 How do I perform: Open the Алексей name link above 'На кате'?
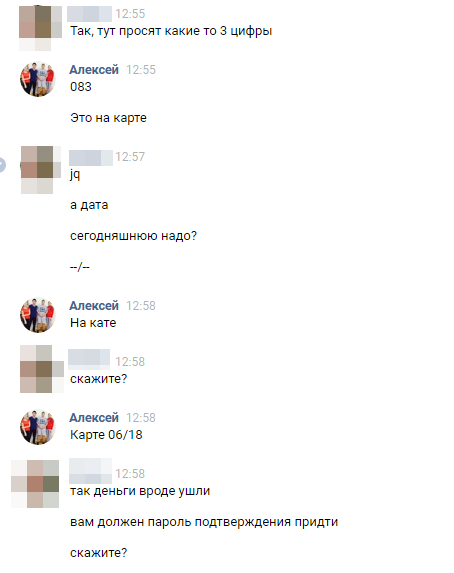[94, 306]
